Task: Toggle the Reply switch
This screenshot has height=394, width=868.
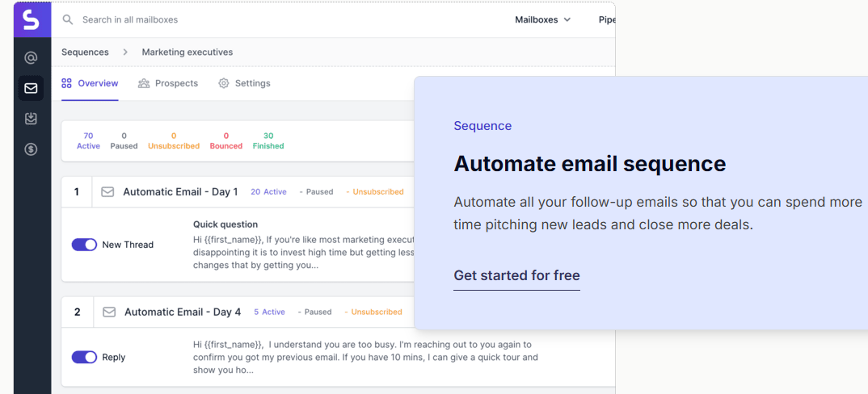Action: 84,357
